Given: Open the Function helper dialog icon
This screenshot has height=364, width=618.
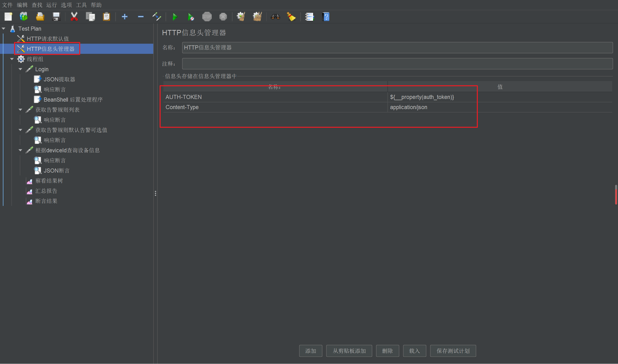Looking at the screenshot, I should (x=309, y=17).
